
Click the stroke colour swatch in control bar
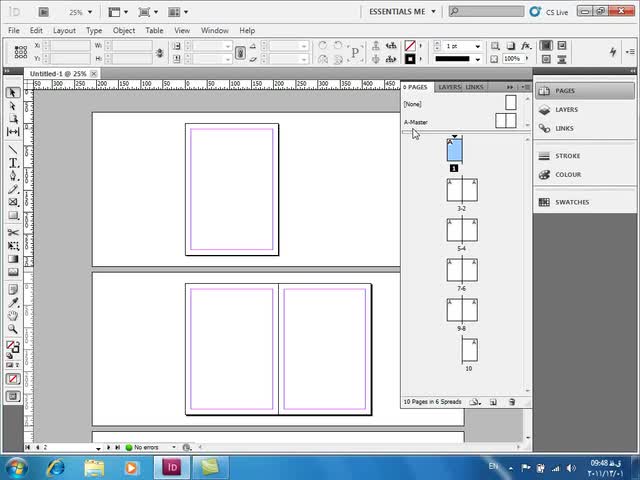(410, 59)
